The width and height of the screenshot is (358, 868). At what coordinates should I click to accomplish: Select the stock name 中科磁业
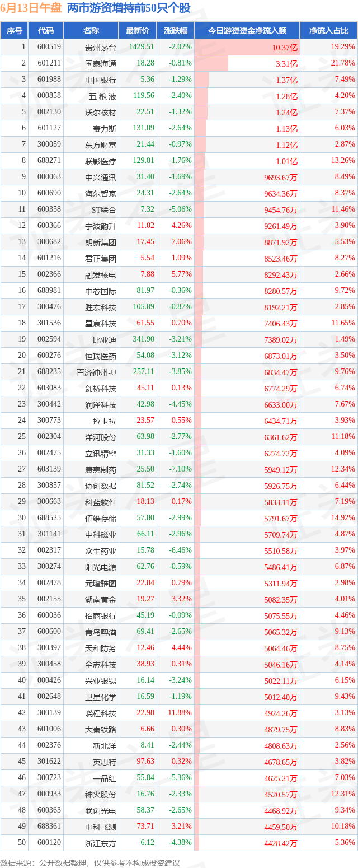point(101,534)
